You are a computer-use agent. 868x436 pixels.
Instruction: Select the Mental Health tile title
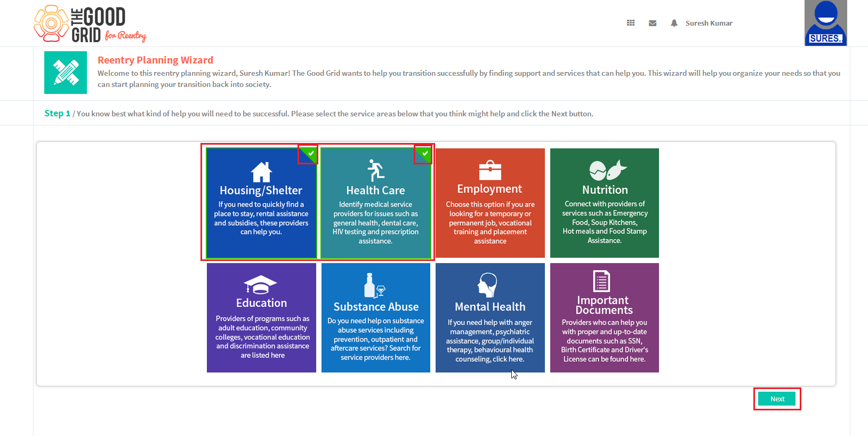coord(490,307)
